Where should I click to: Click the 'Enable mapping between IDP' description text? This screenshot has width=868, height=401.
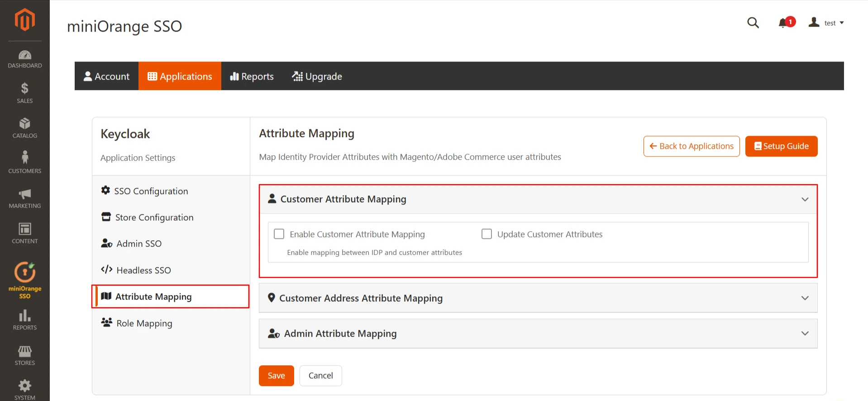(375, 252)
